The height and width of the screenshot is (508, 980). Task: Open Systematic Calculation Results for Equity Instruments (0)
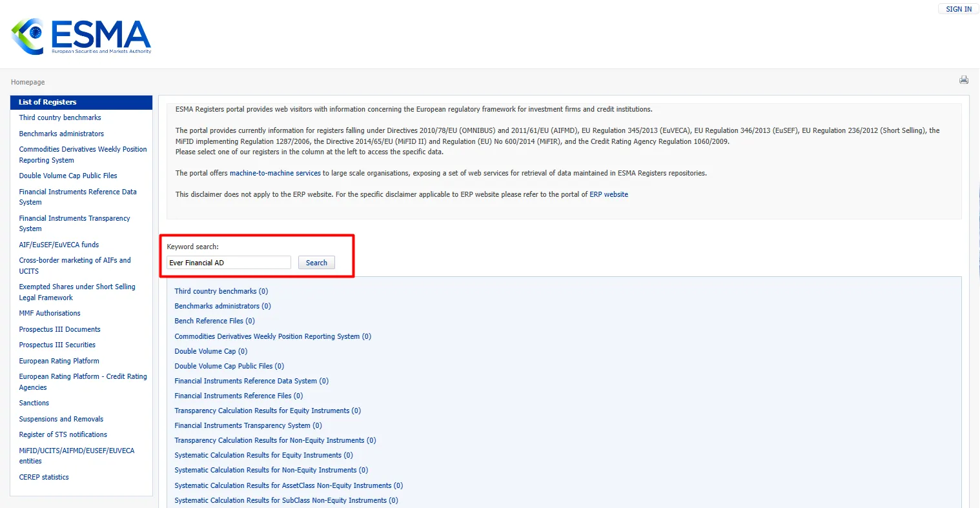[x=264, y=455]
